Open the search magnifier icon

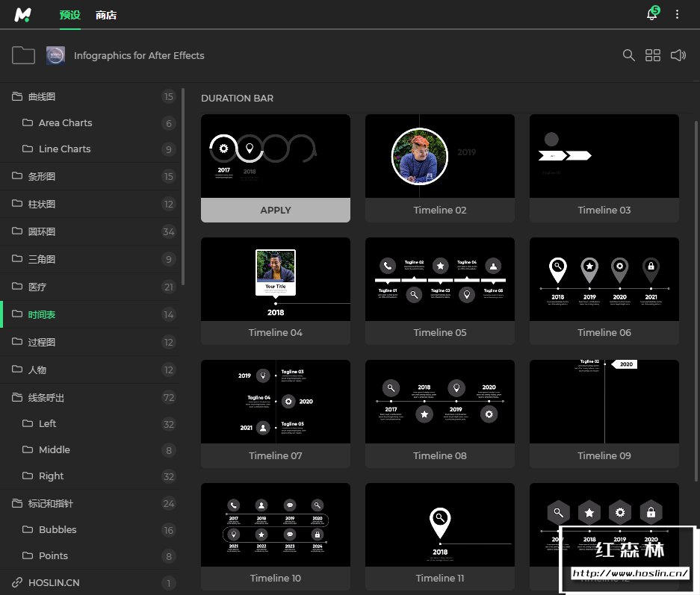tap(628, 55)
